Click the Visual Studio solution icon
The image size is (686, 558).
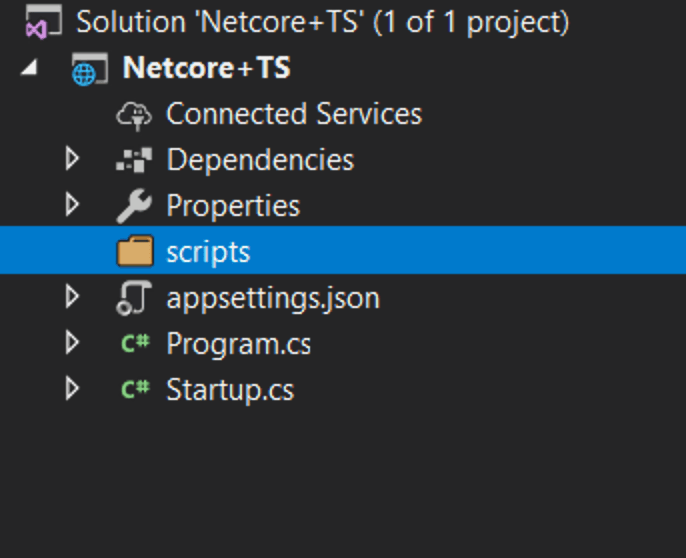pyautogui.click(x=37, y=24)
